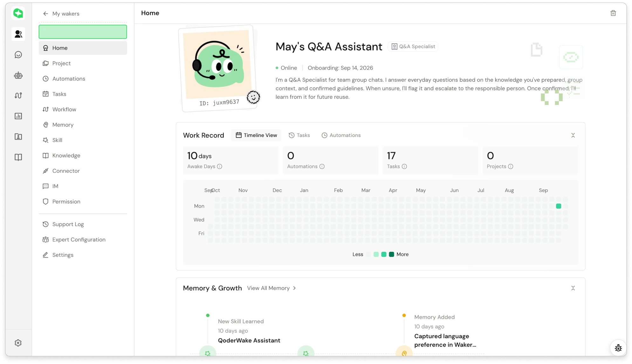Open the robot icon in the left rail
This screenshot has width=632, height=364.
pos(18,75)
